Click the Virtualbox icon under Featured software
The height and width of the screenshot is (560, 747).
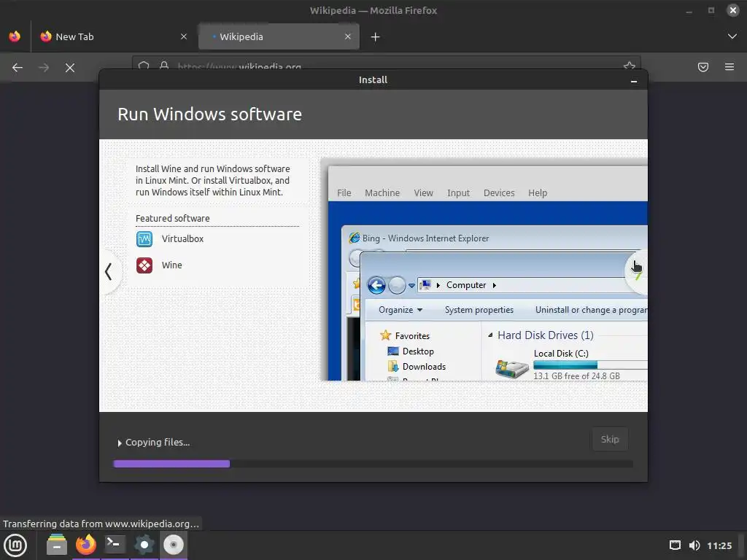[144, 239]
